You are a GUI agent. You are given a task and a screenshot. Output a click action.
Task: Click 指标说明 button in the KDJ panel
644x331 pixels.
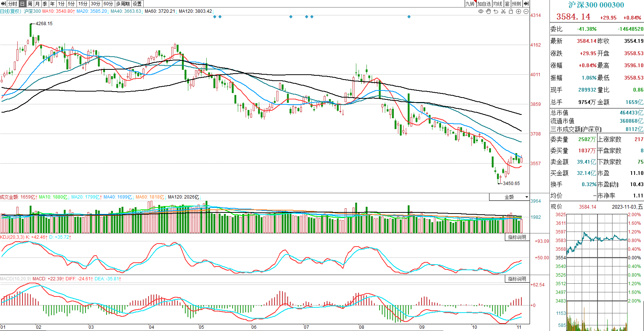(x=517, y=237)
